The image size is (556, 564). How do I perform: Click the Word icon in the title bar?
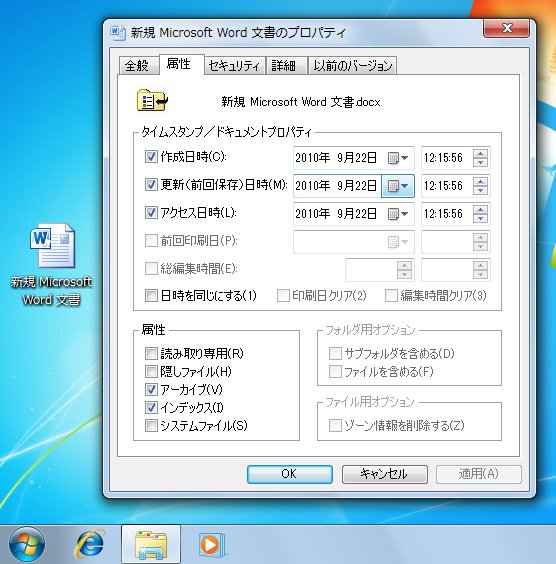(x=118, y=32)
